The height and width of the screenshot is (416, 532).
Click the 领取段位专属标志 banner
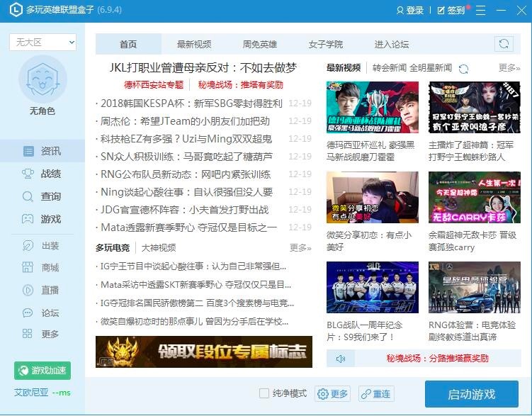pos(204,352)
